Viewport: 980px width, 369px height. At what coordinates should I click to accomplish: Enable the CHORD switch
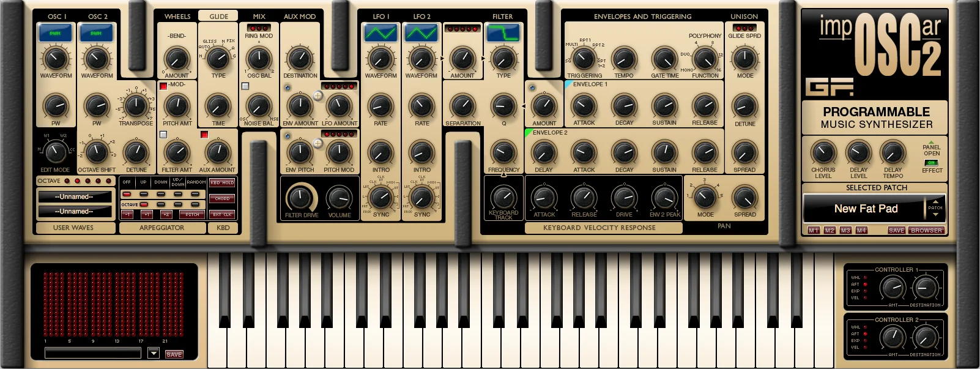pyautogui.click(x=222, y=198)
